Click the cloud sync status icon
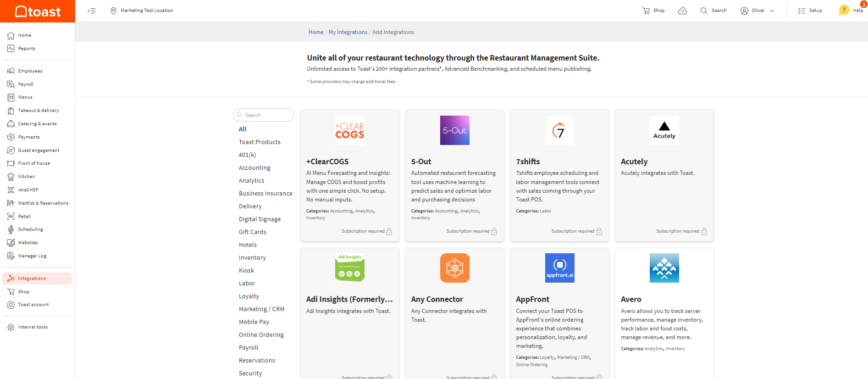The image size is (868, 379). point(682,11)
